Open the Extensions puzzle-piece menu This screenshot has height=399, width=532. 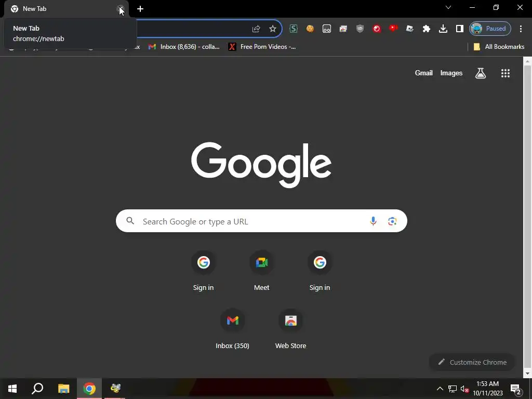tap(427, 29)
